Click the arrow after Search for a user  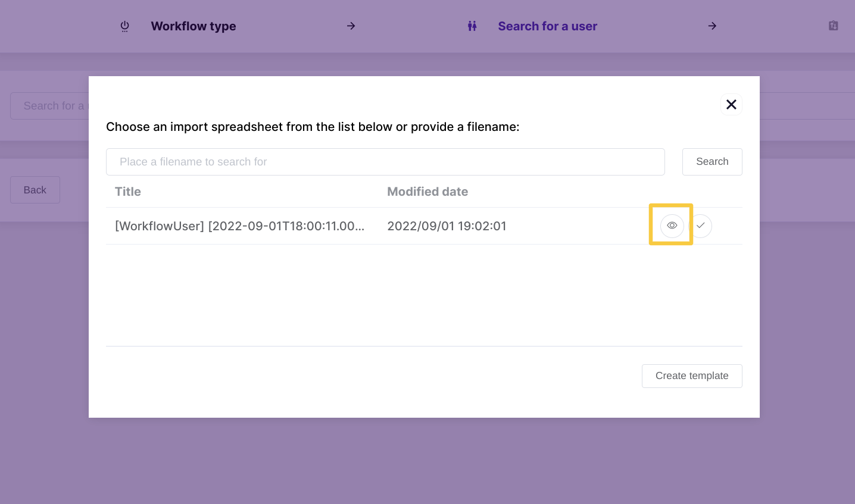point(712,26)
